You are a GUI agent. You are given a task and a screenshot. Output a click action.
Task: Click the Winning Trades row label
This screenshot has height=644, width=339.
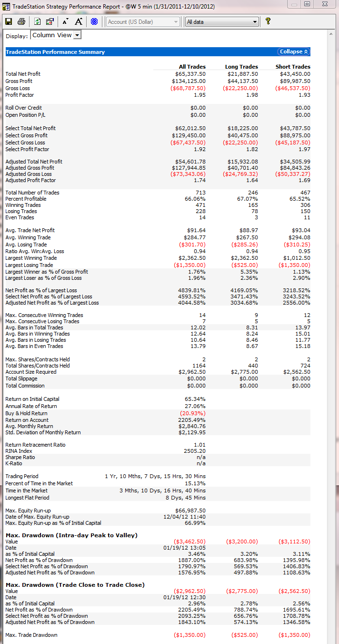pos(23,205)
